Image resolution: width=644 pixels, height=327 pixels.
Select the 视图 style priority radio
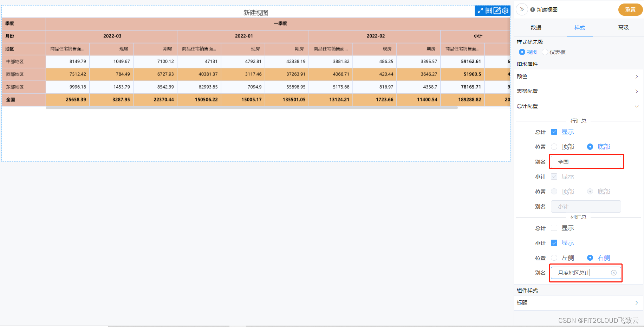pyautogui.click(x=522, y=52)
